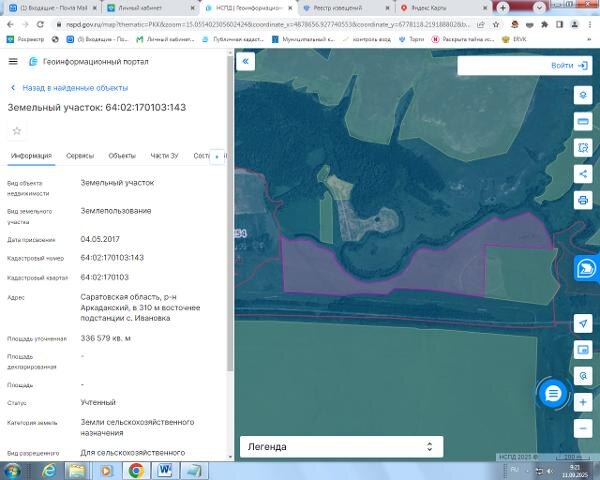600x480 pixels.
Task: Click the Войти login button
Action: pyautogui.click(x=569, y=66)
